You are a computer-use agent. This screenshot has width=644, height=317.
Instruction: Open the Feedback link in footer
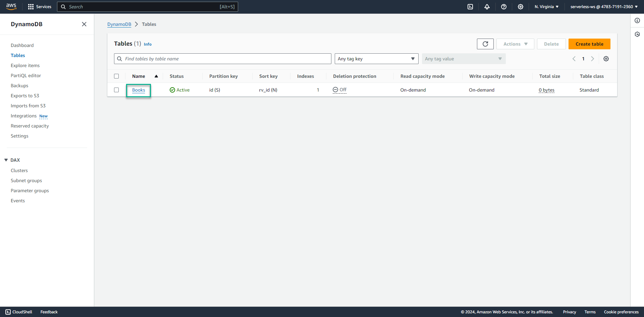(49, 312)
